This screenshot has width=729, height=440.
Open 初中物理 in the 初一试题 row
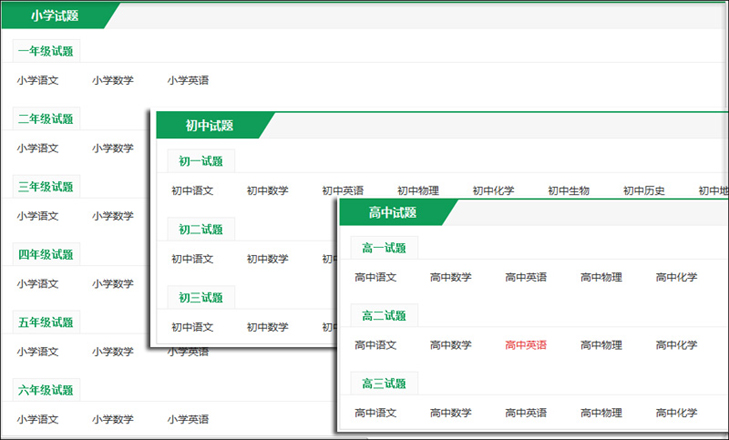click(418, 191)
